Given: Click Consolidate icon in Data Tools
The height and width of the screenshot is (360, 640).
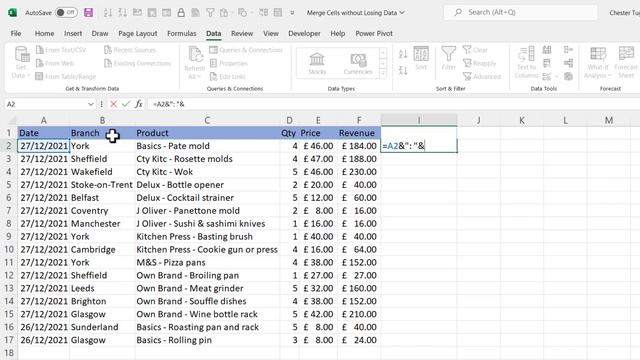Looking at the screenshot, I should click(x=568, y=50).
